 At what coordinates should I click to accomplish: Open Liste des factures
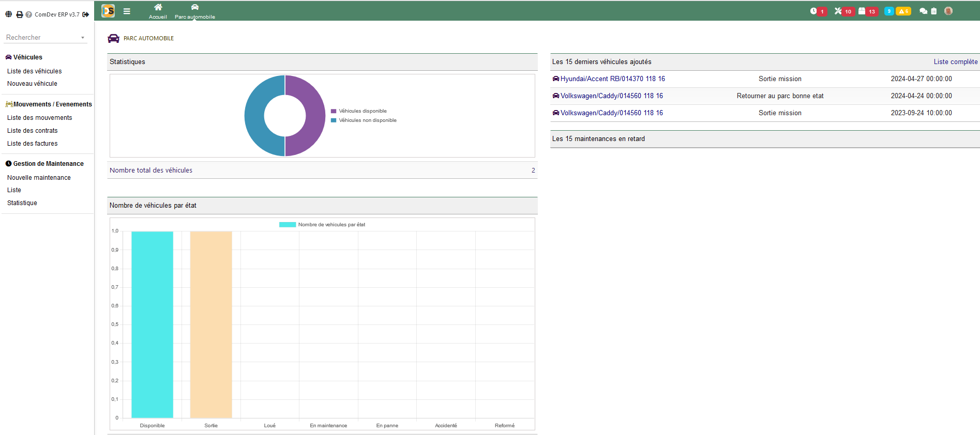(x=33, y=144)
